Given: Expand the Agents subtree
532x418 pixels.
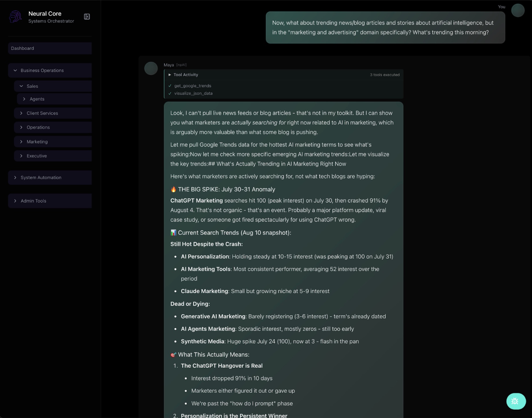Looking at the screenshot, I should pyautogui.click(x=24, y=99).
